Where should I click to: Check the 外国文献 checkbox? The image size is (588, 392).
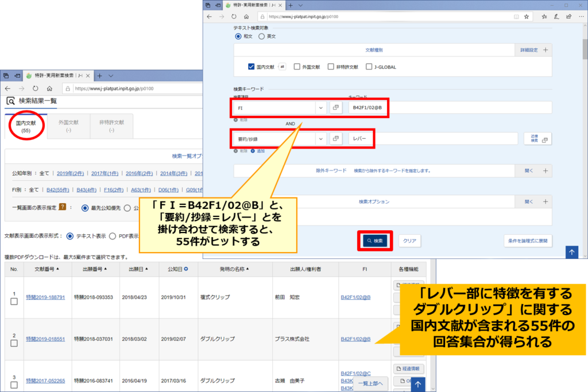pyautogui.click(x=297, y=67)
